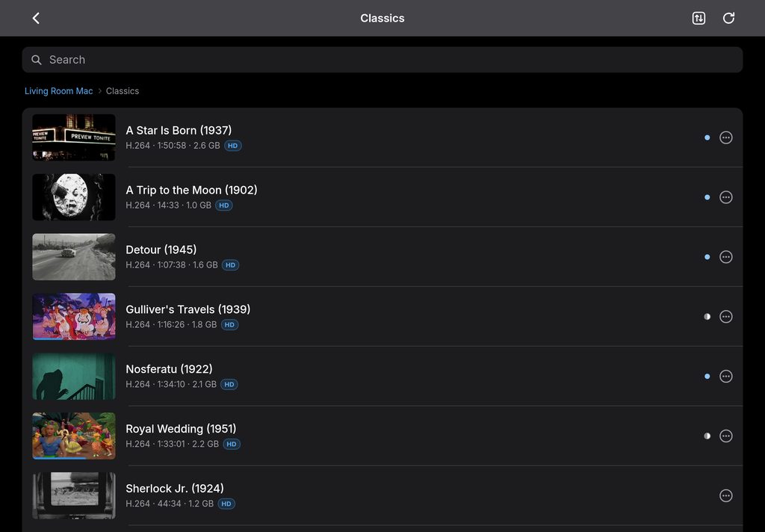765x532 pixels.
Task: Click the HD badge on A Trip to the Moon
Action: [224, 205]
